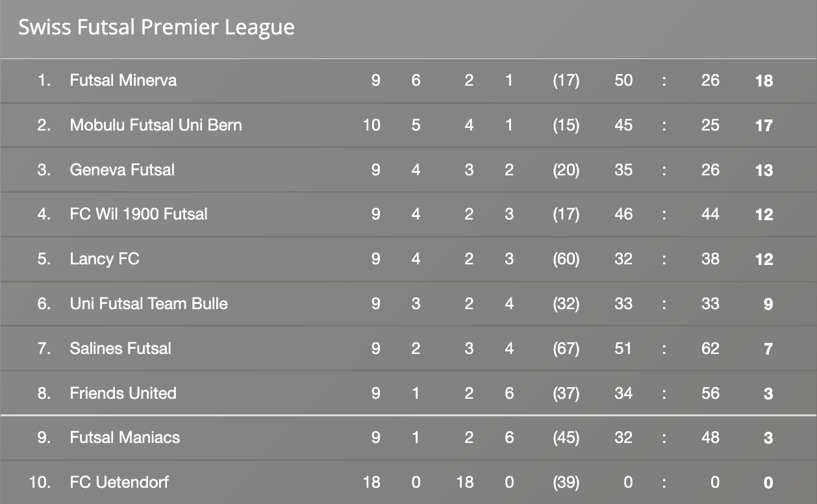This screenshot has height=504, width=817.
Task: Click Salines Futsal's (67) bracketed value
Action: tap(566, 348)
